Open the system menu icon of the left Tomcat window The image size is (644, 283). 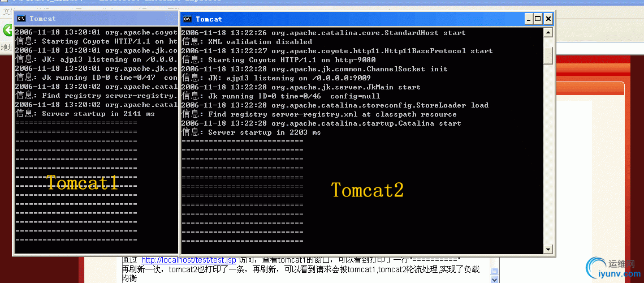point(21,19)
